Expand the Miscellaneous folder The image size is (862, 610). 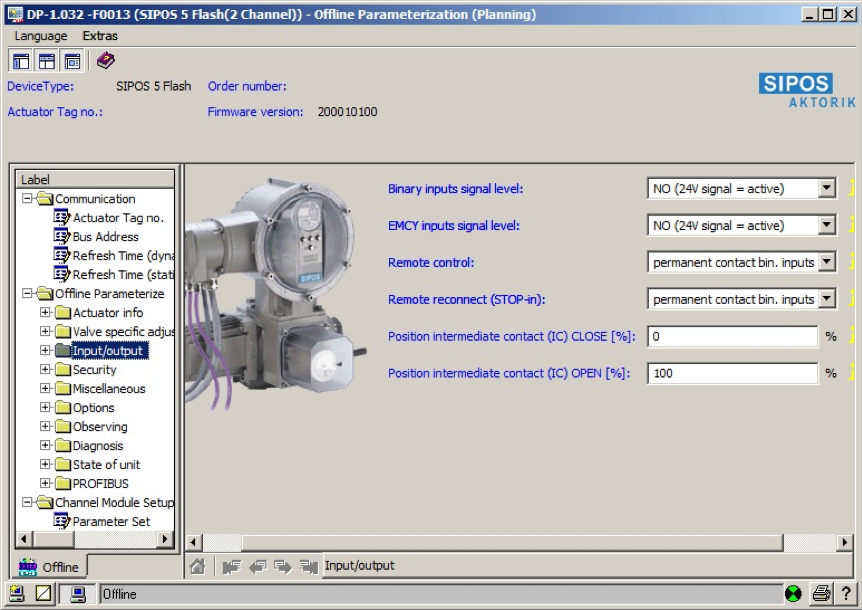point(46,388)
